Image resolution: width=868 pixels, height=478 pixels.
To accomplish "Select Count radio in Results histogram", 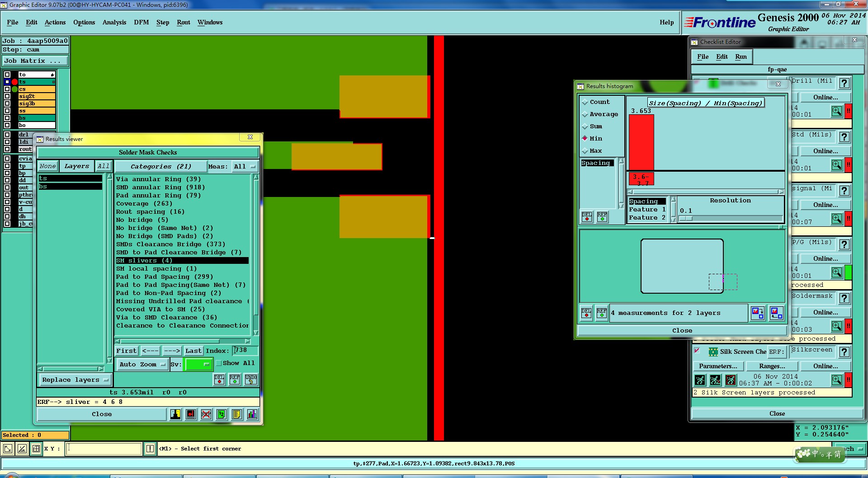I will tap(585, 102).
